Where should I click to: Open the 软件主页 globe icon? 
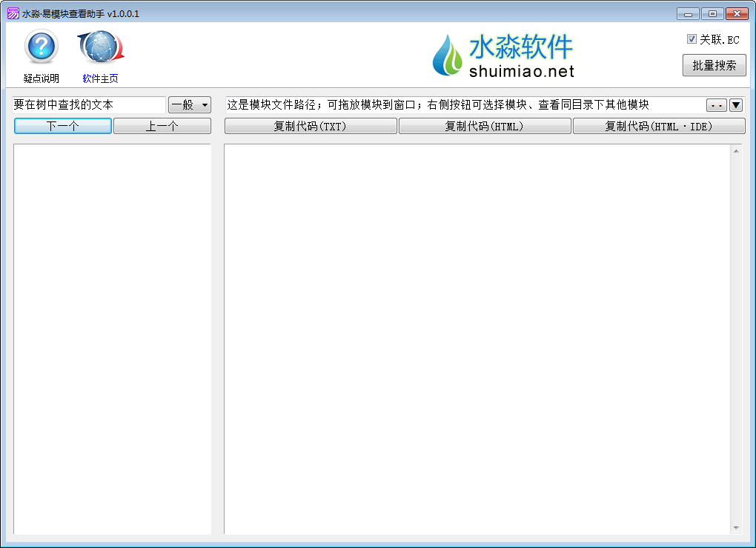point(101,47)
